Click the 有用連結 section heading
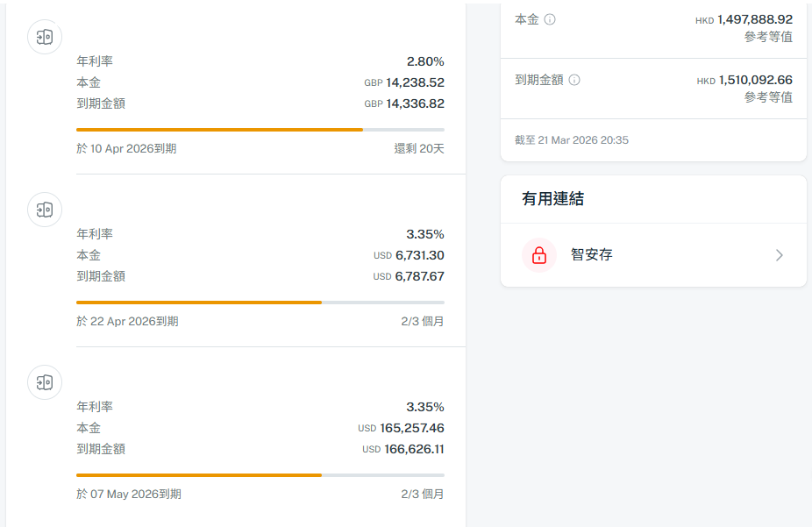Screen dimensions: 812x527 [552, 199]
